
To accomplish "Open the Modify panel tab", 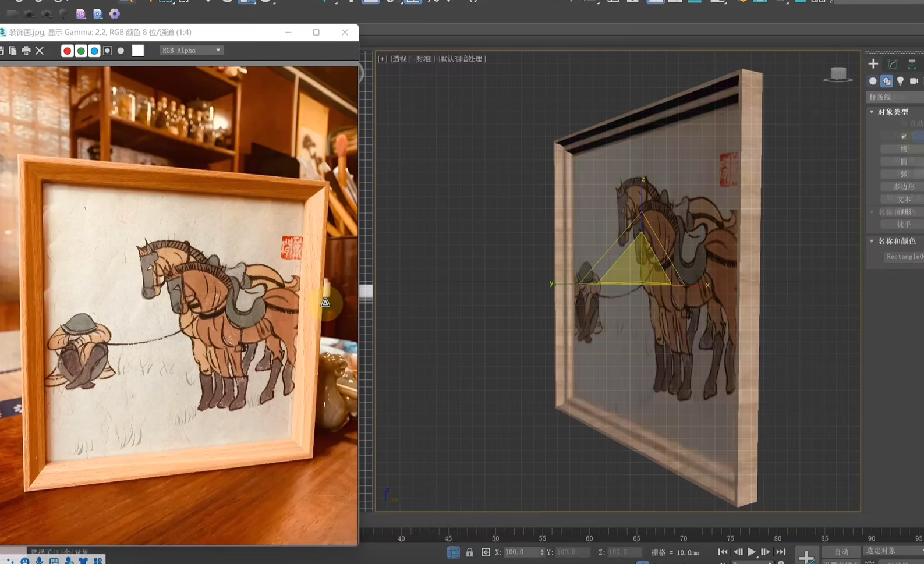I will 893,64.
